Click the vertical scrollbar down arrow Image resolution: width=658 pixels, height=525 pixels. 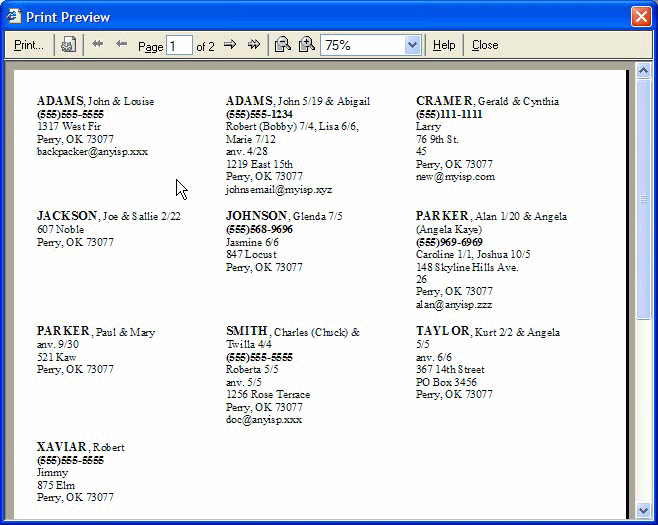click(643, 510)
